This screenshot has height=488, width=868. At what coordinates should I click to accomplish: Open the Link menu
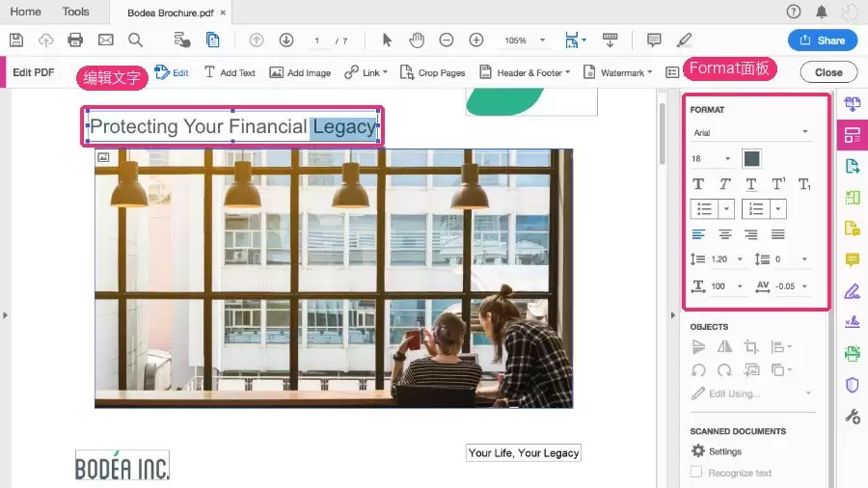coord(366,72)
